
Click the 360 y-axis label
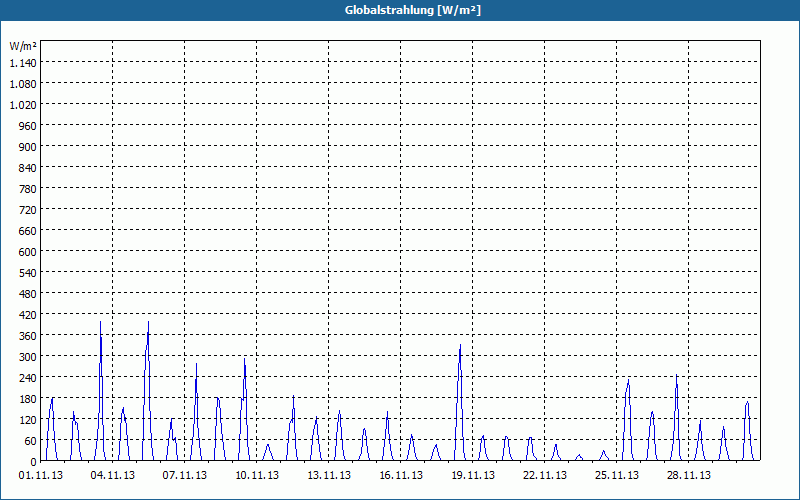click(x=28, y=336)
